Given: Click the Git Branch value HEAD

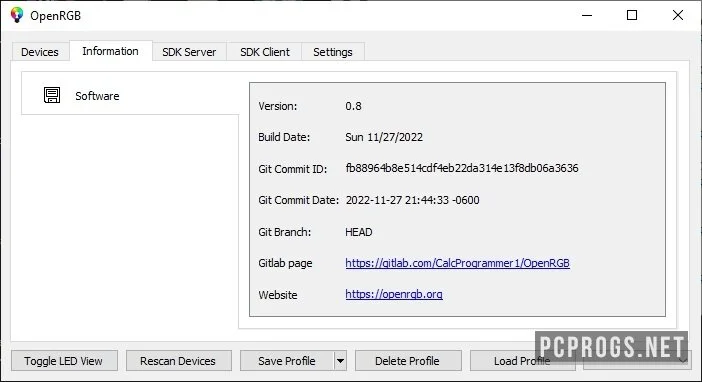Looking at the screenshot, I should [359, 232].
